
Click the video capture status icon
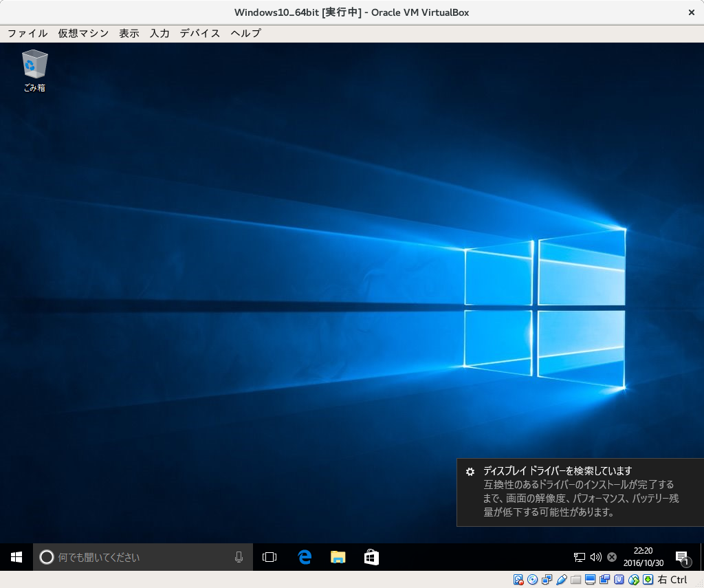coord(604,580)
